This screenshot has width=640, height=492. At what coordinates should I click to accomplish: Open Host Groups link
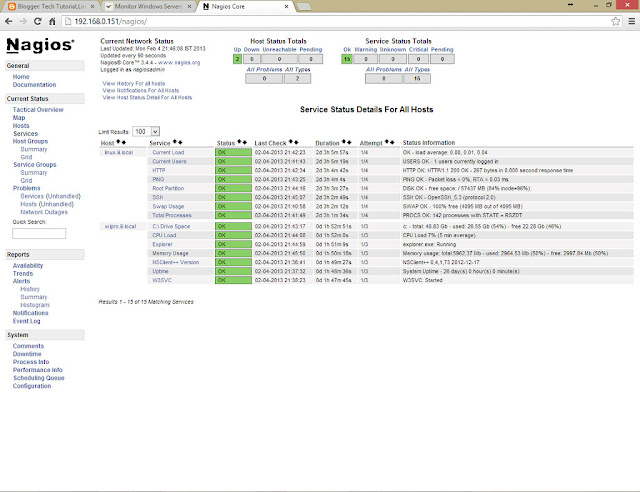[30, 141]
